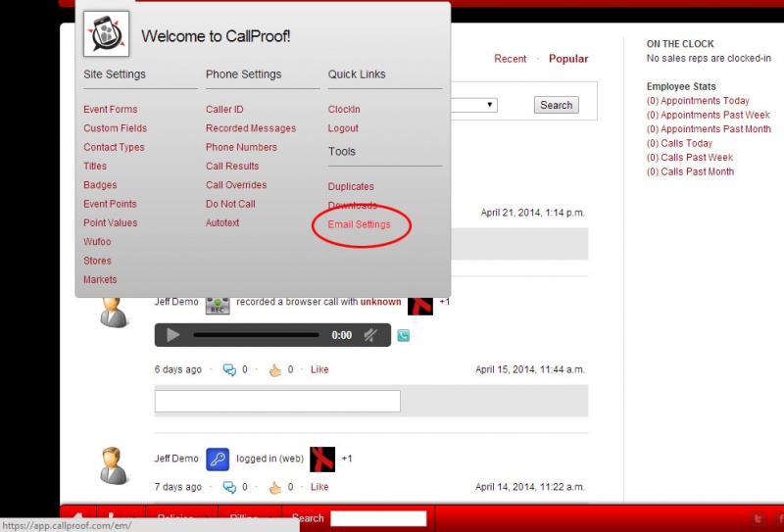Open Do Not Call settings
Image resolution: width=784 pixels, height=532 pixels.
[x=230, y=204]
